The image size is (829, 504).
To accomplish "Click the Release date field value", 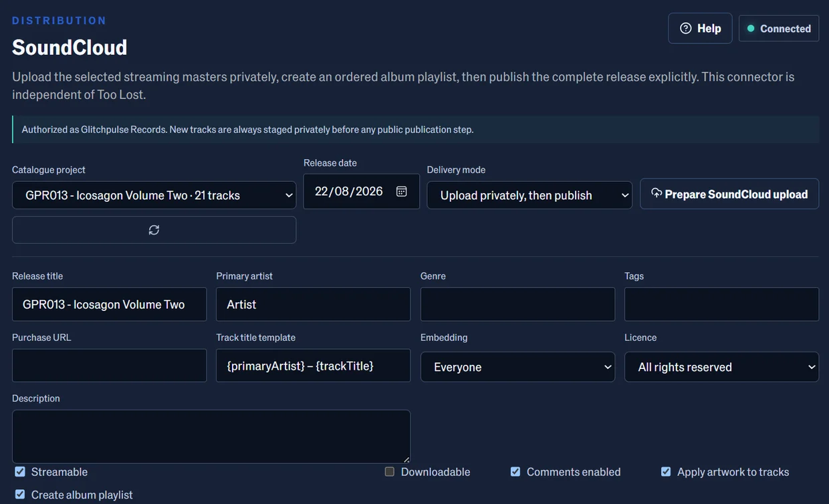I will 349,192.
